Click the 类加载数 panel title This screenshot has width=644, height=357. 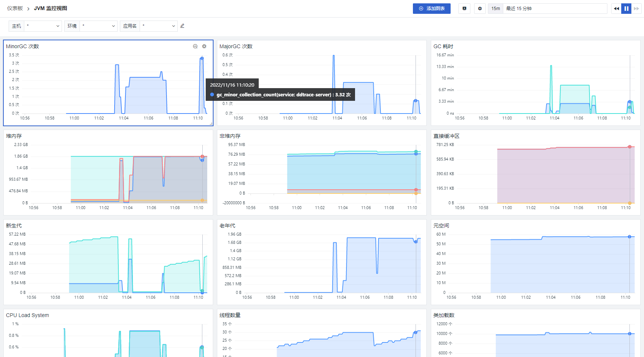point(444,315)
